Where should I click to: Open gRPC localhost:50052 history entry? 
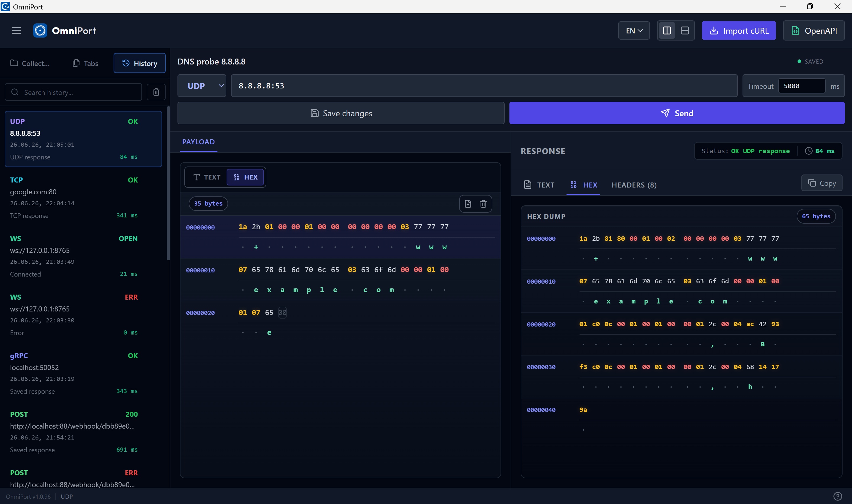click(83, 373)
